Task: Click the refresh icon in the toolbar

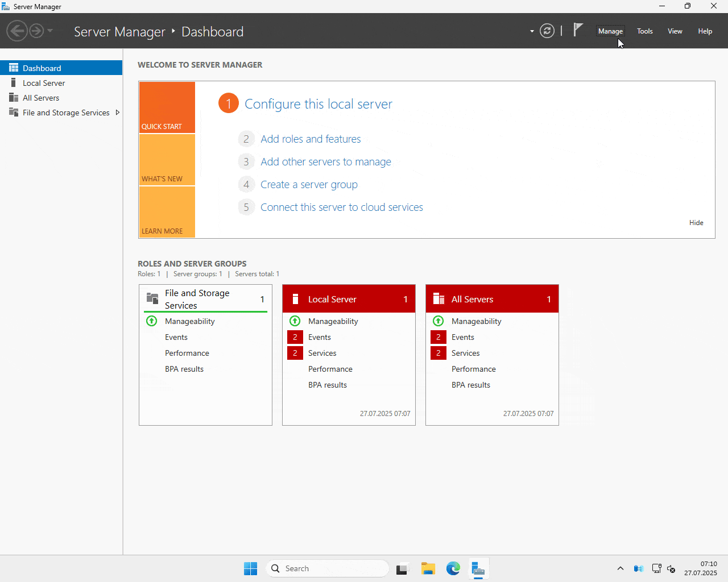Action: click(547, 31)
